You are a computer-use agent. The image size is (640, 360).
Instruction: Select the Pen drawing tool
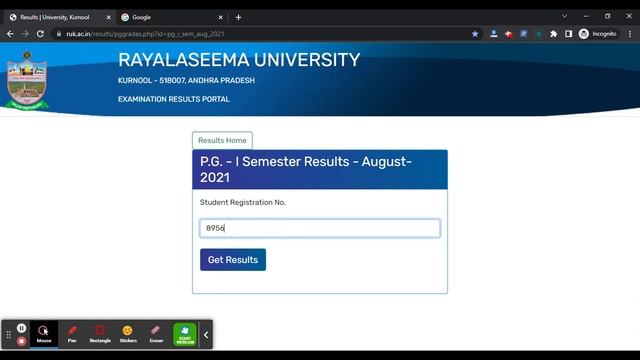(72, 334)
